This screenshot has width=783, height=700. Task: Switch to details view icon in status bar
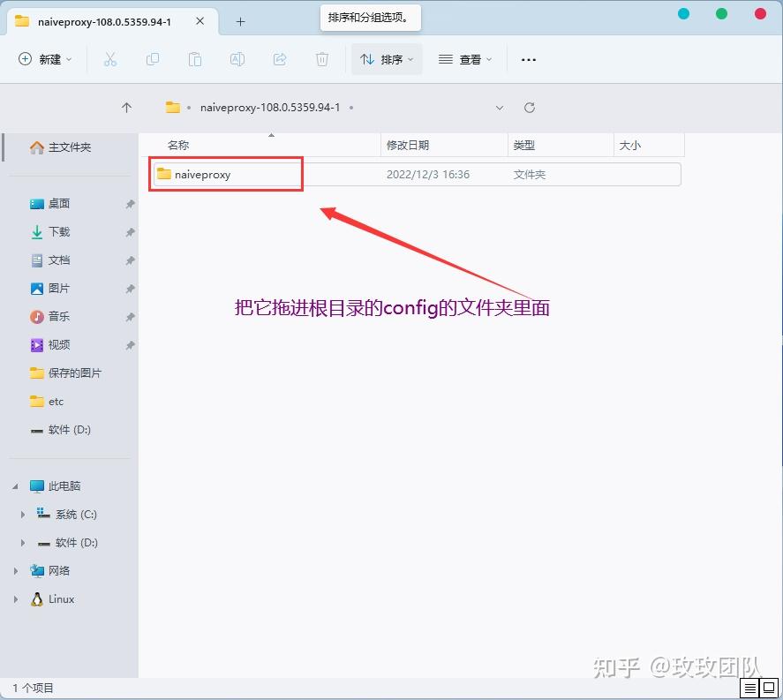749,689
